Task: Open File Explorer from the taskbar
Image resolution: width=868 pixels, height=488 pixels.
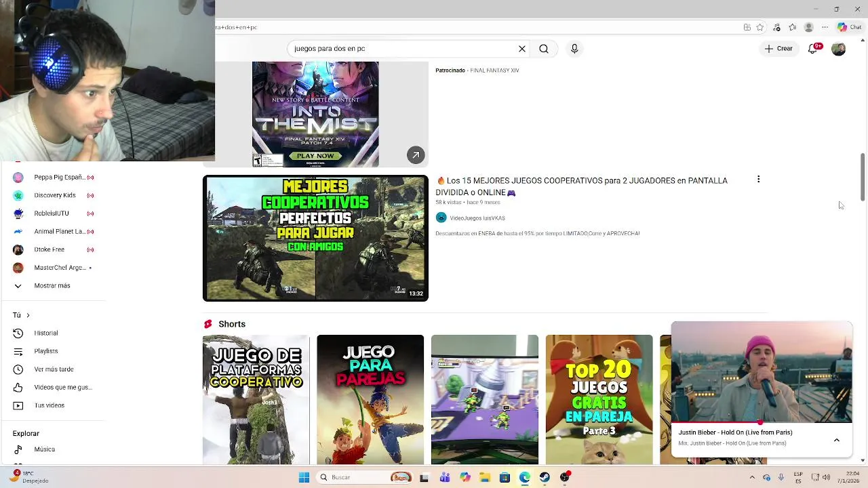Action: [x=484, y=477]
